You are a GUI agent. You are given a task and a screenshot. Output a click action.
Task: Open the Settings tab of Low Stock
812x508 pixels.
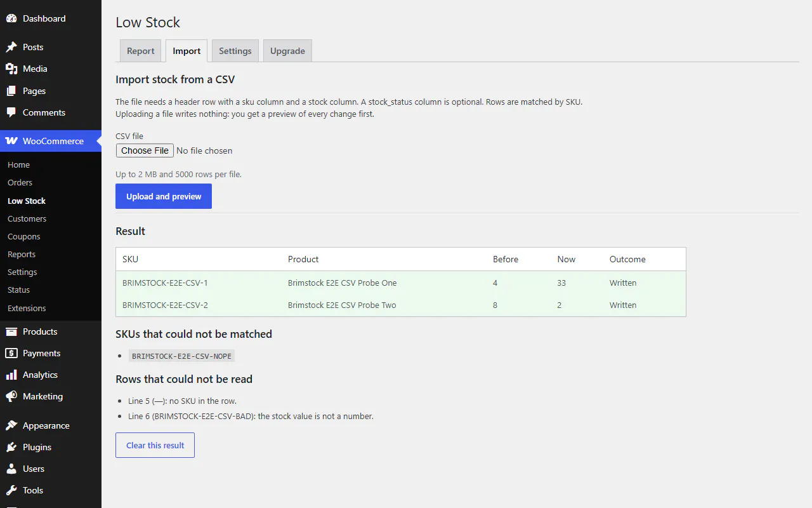click(235, 51)
